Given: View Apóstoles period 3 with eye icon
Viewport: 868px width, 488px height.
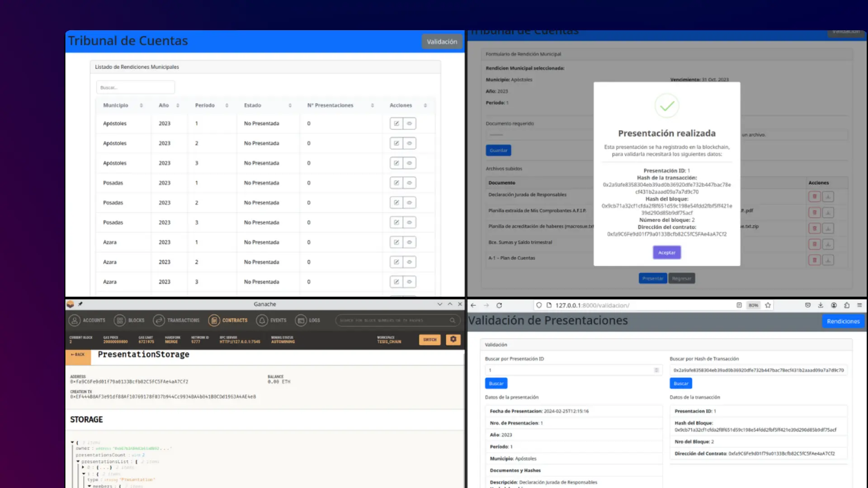Looking at the screenshot, I should click(410, 163).
